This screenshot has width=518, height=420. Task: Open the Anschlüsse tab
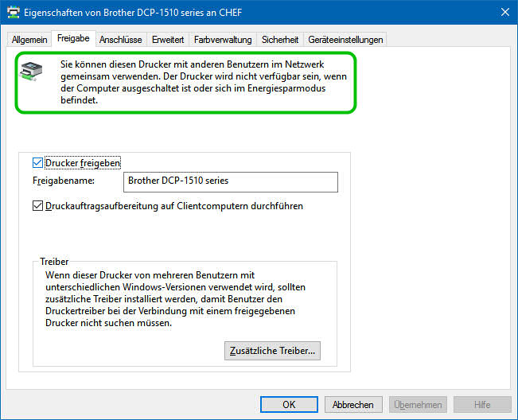pos(120,39)
